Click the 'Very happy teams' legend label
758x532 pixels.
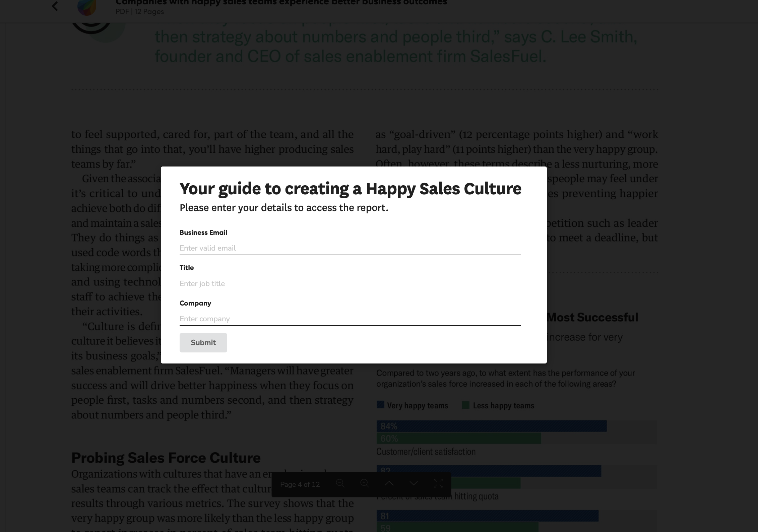click(418, 406)
